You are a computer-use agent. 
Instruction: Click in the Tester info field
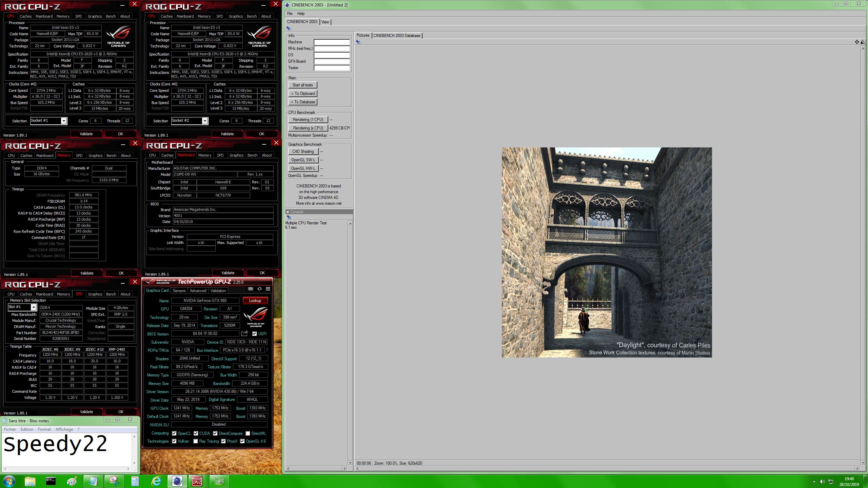(332, 68)
